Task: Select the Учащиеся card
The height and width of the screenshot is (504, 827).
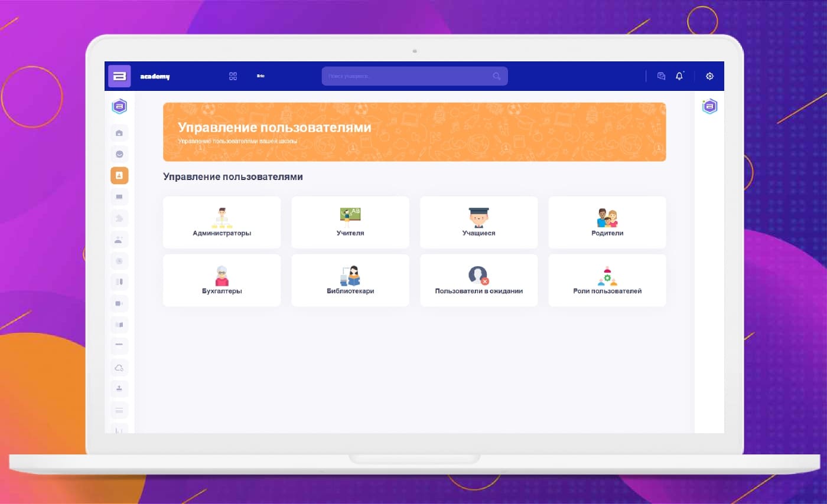Action: (x=478, y=222)
